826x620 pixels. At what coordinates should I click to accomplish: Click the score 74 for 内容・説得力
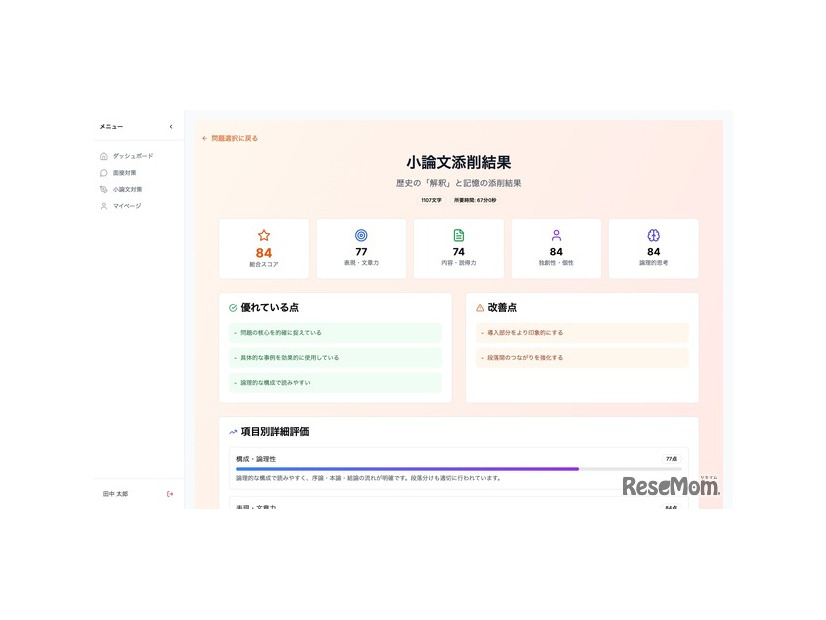click(459, 252)
